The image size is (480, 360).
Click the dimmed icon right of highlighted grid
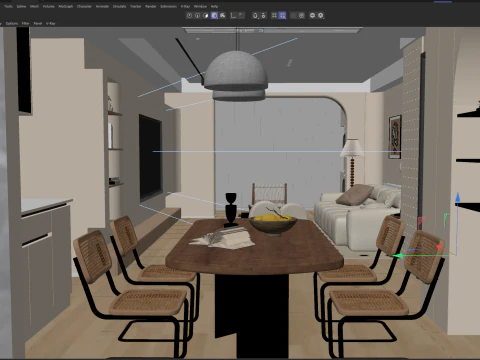coord(293,15)
